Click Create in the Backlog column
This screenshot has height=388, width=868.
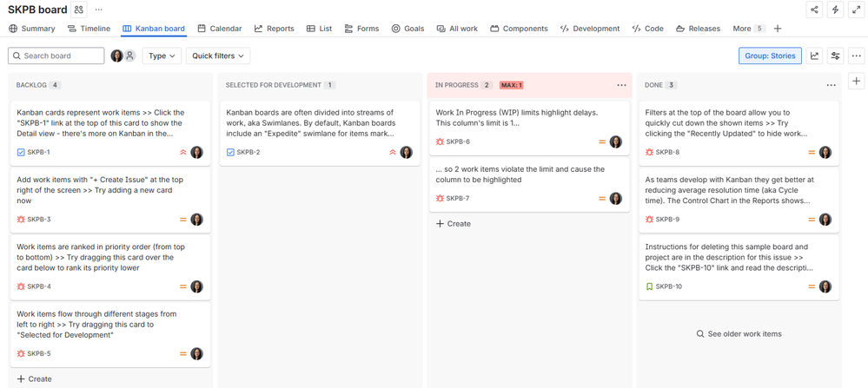click(35, 379)
